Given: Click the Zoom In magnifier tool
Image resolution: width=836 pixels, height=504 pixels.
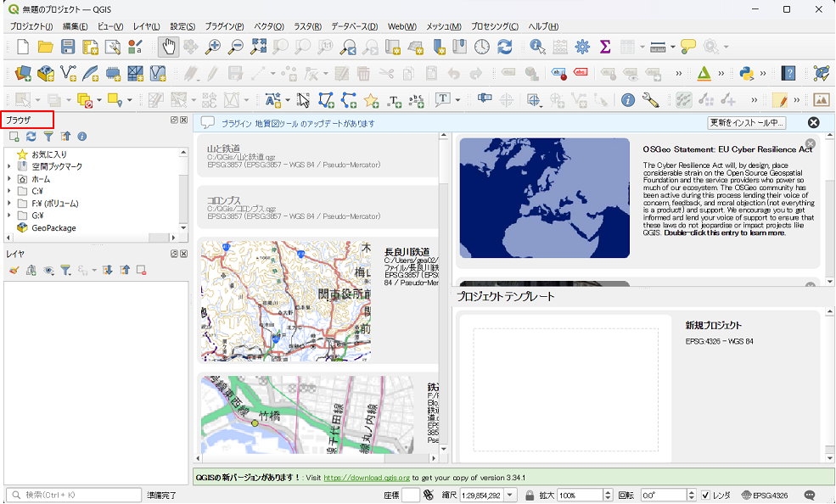Looking at the screenshot, I should pos(213,47).
